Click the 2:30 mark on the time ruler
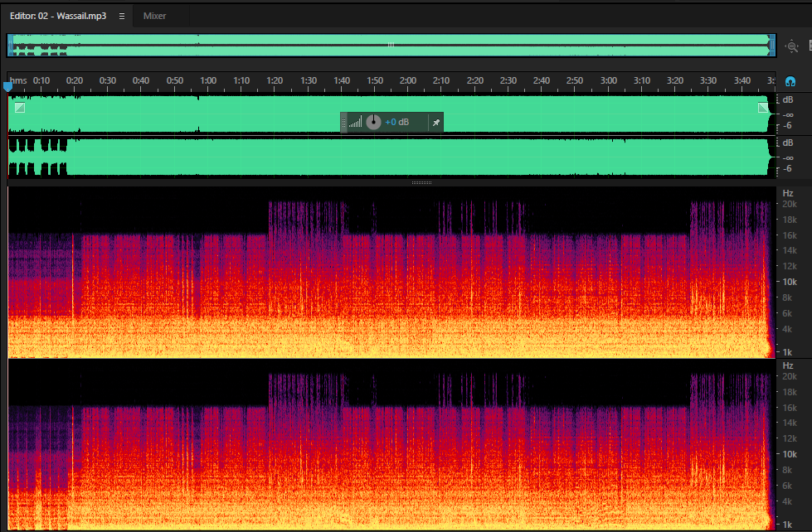Viewport: 812px width, 532px height. (x=508, y=80)
